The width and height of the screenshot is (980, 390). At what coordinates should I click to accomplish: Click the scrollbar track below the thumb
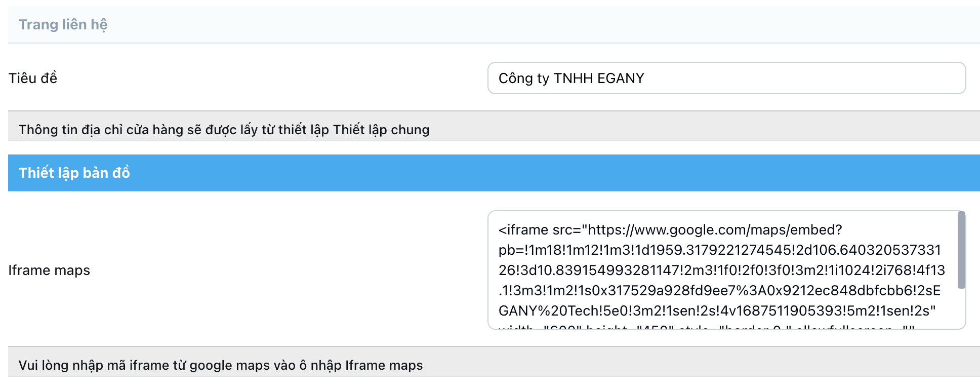pyautogui.click(x=961, y=309)
